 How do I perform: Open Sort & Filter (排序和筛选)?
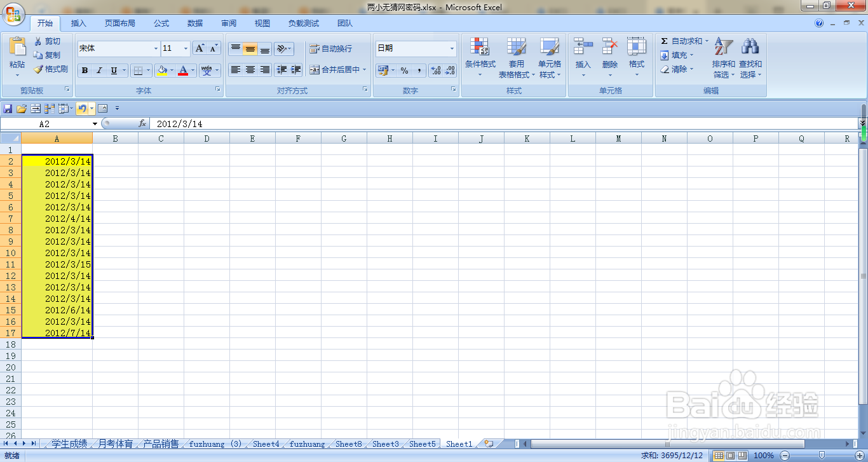[724, 58]
